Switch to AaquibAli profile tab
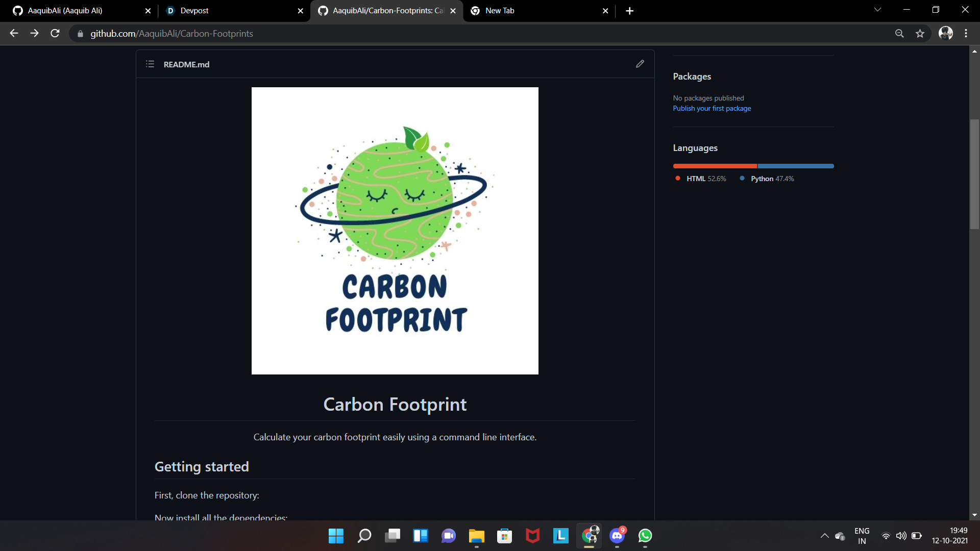The image size is (980, 551). (65, 11)
